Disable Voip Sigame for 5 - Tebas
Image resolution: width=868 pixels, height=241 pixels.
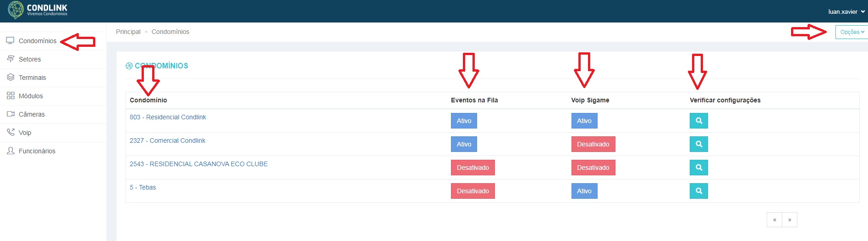(584, 191)
